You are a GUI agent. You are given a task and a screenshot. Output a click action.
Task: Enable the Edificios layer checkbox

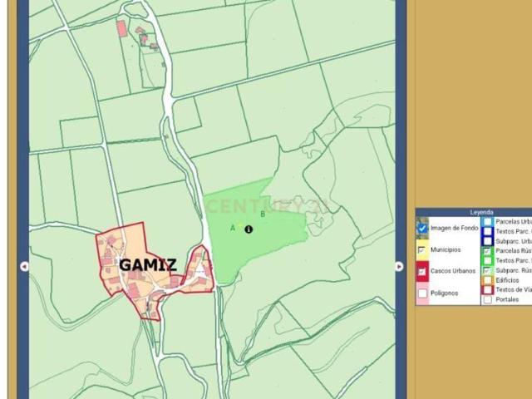pyautogui.click(x=488, y=280)
